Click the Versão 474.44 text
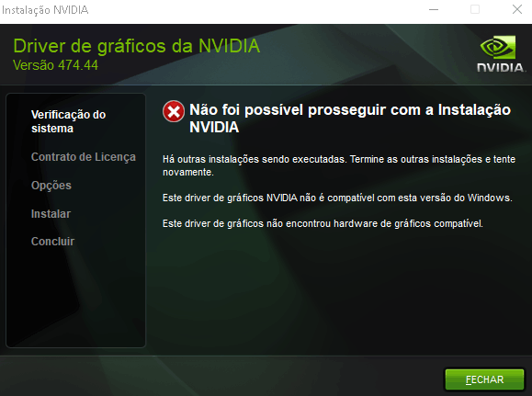Viewport: 532px width, 396px height. coord(55,65)
